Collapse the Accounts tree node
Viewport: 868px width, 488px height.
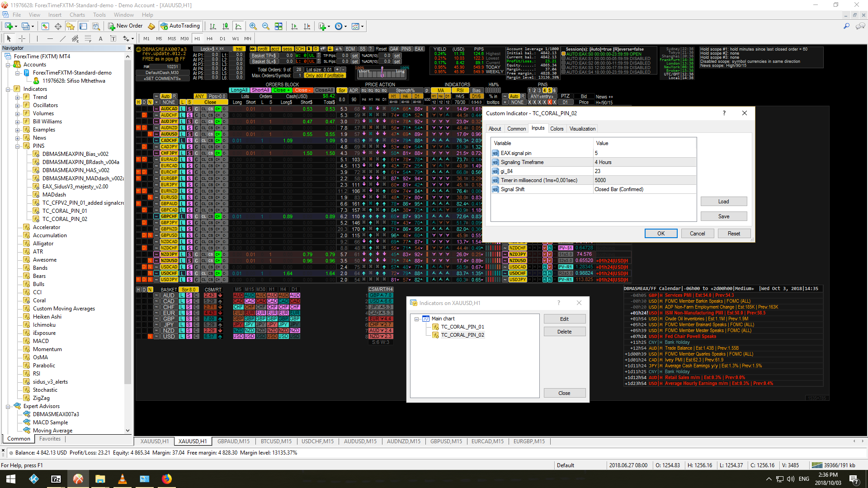click(x=8, y=65)
